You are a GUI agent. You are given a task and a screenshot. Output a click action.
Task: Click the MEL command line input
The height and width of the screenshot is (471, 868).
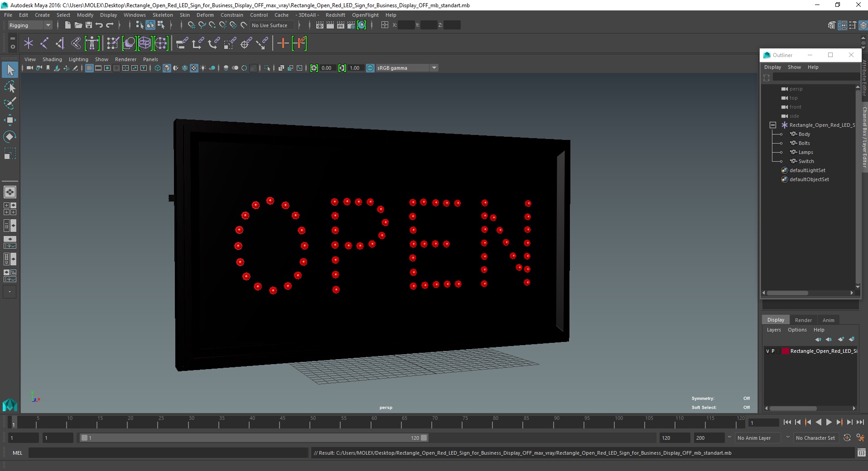[168, 452]
